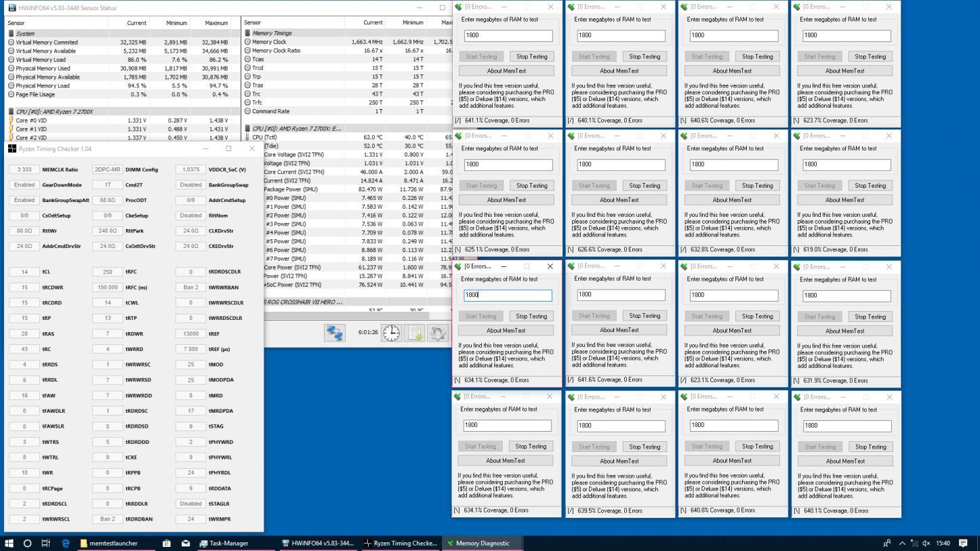Click Stop Testing in the 632.8% Coverage window
The image size is (980, 551).
click(757, 186)
